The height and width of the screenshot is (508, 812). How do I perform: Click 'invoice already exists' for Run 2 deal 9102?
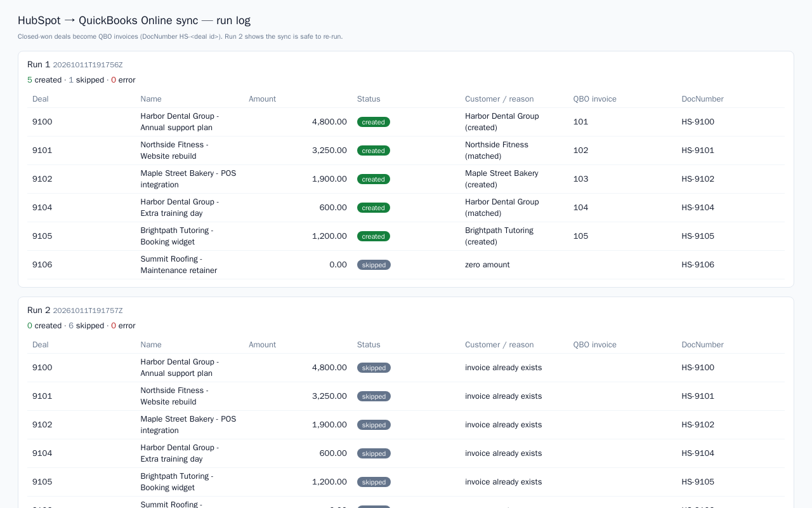pos(504,425)
